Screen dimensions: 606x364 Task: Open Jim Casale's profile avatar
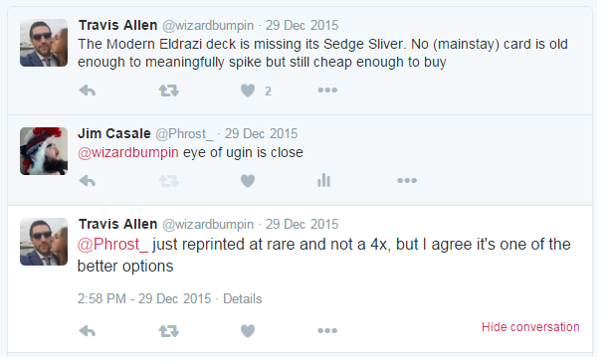tap(44, 151)
